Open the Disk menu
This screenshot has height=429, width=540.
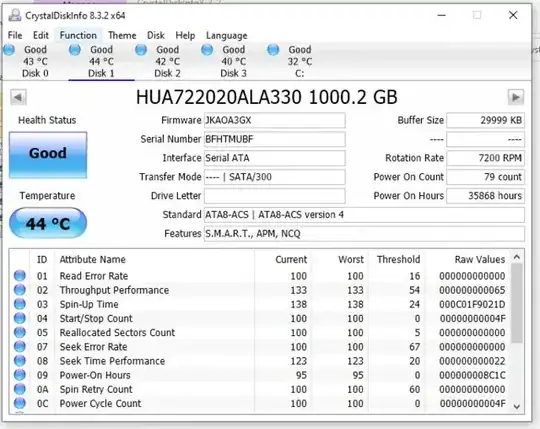[x=156, y=35]
